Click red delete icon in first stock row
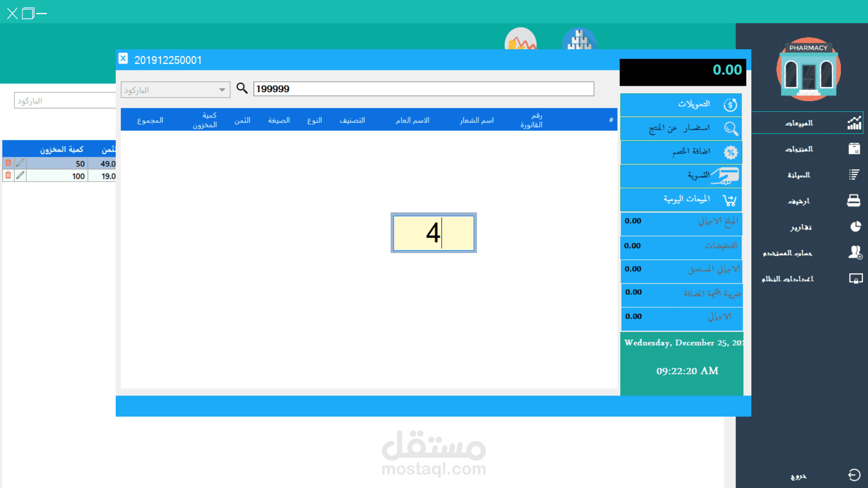Viewport: 868px width, 488px height. point(8,163)
